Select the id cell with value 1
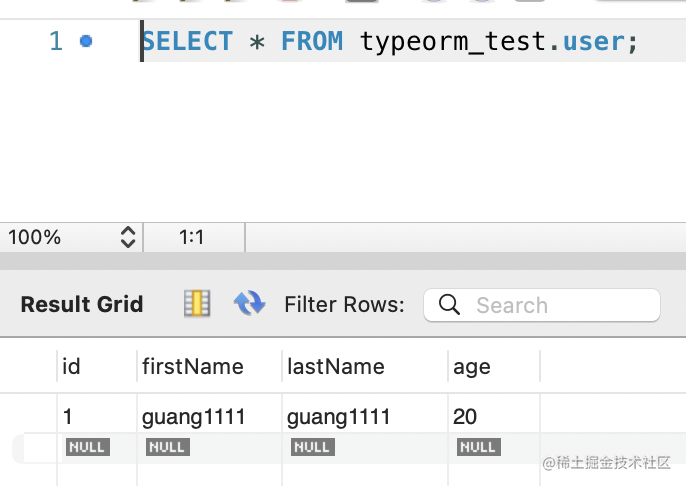Viewport: 686px width, 486px height. tap(69, 417)
